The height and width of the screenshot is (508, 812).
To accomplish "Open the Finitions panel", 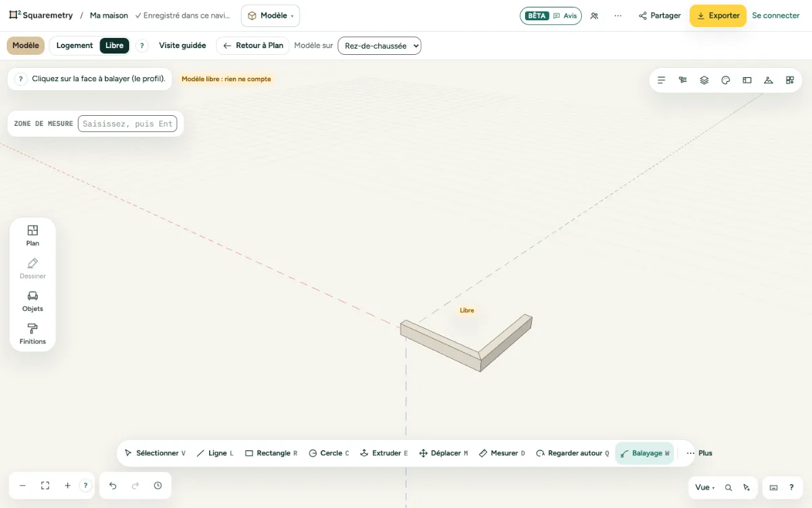I will [x=32, y=334].
